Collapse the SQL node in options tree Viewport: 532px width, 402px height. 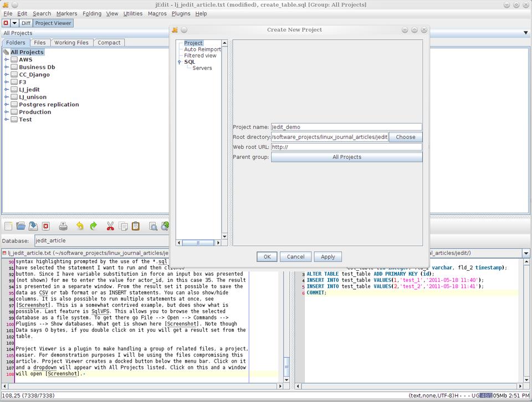180,62
